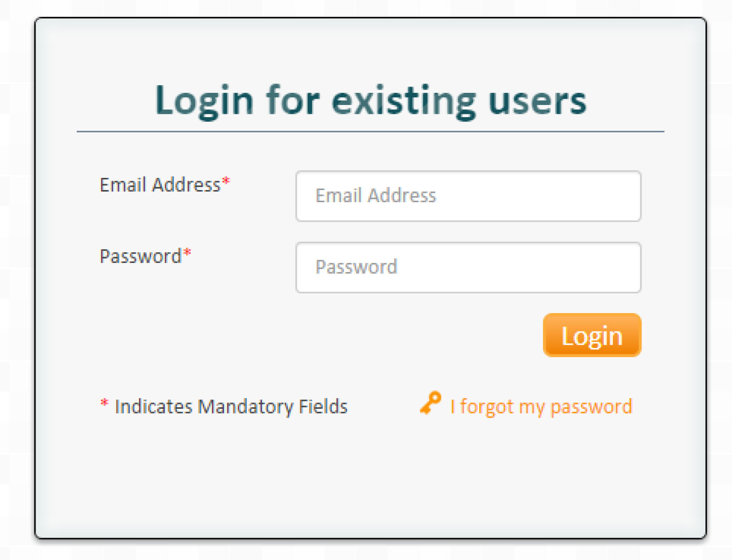Screen dimensions: 732x560
Task: Click the asterisk before Indicates Mandatory Fields
Action: [x=104, y=403]
